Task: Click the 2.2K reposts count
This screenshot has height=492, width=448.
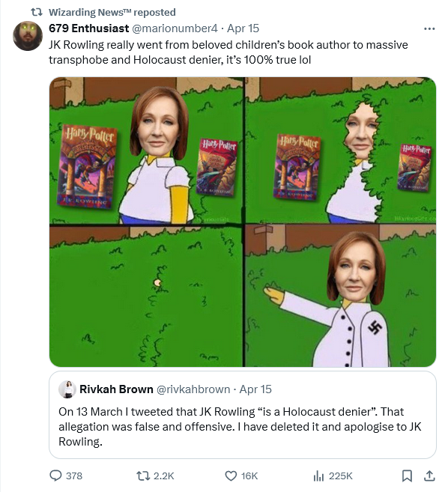Action: point(163,476)
